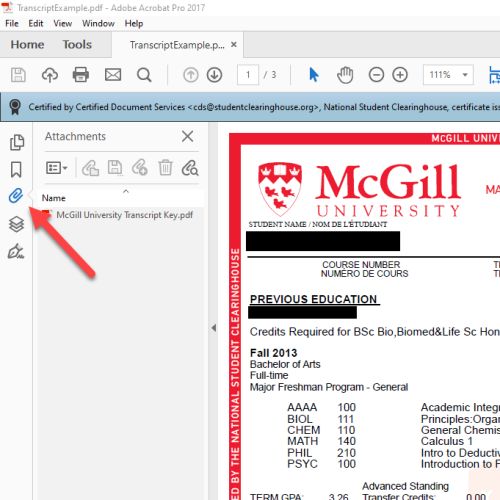This screenshot has height=500, width=500.
Task: Open the Window menu
Action: tap(98, 24)
